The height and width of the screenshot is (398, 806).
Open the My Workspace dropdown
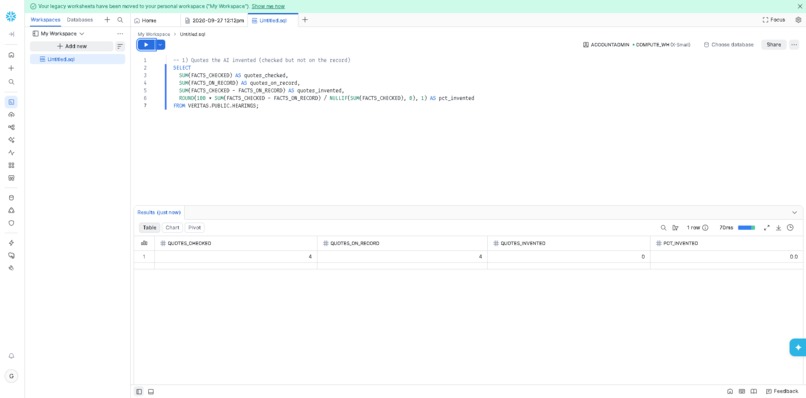coord(58,33)
